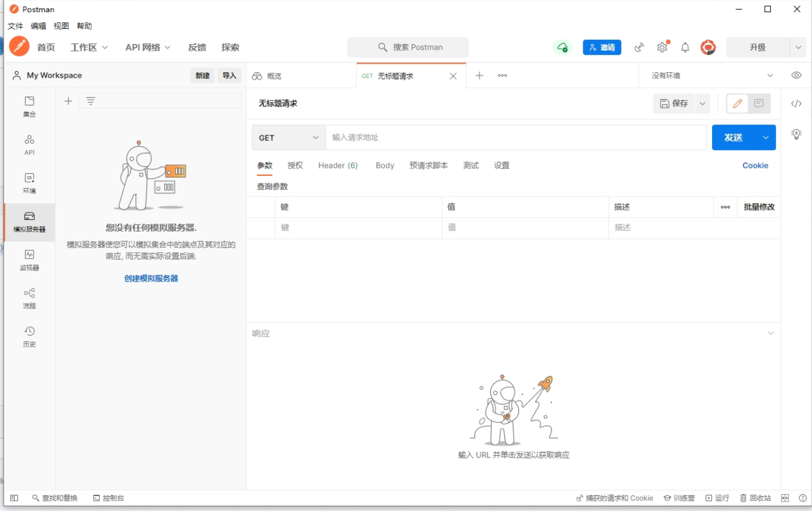The width and height of the screenshot is (812, 512).
Task: Select the 模拟服务器 sidebar icon
Action: point(29,222)
